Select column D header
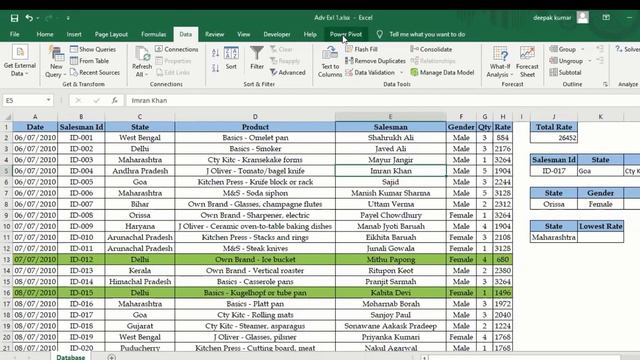Image resolution: width=640 pixels, height=360 pixels. 255,117
